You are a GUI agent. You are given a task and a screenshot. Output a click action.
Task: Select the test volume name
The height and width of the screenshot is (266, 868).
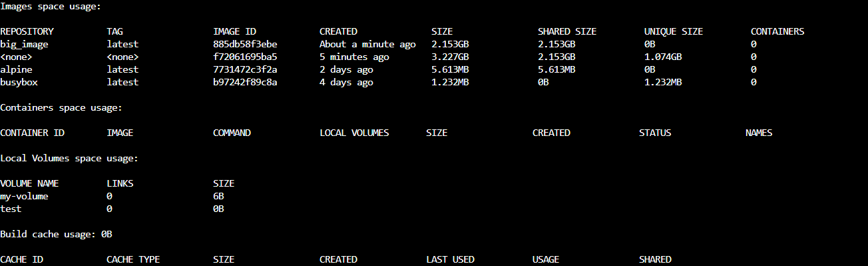pos(11,209)
